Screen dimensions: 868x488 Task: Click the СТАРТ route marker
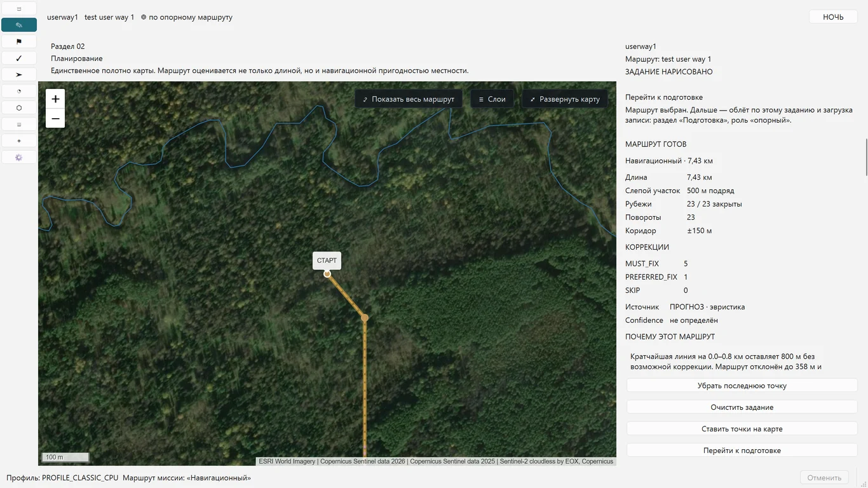[327, 261]
